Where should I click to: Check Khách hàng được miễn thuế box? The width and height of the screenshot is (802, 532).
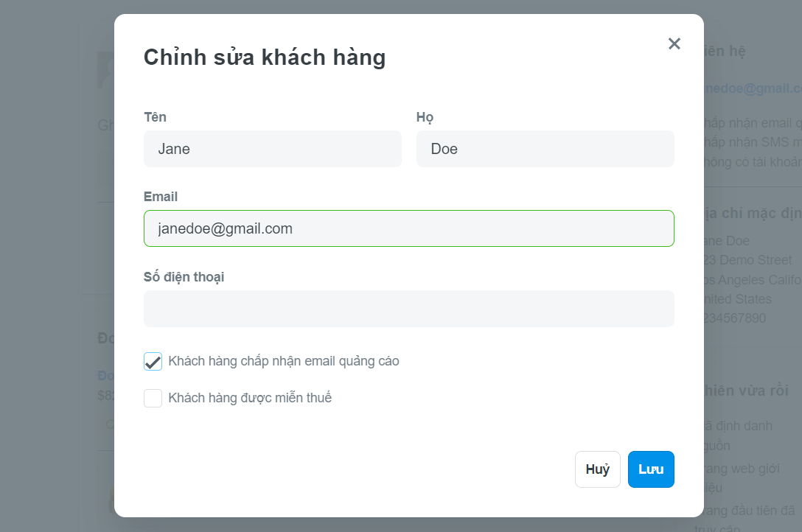(153, 398)
